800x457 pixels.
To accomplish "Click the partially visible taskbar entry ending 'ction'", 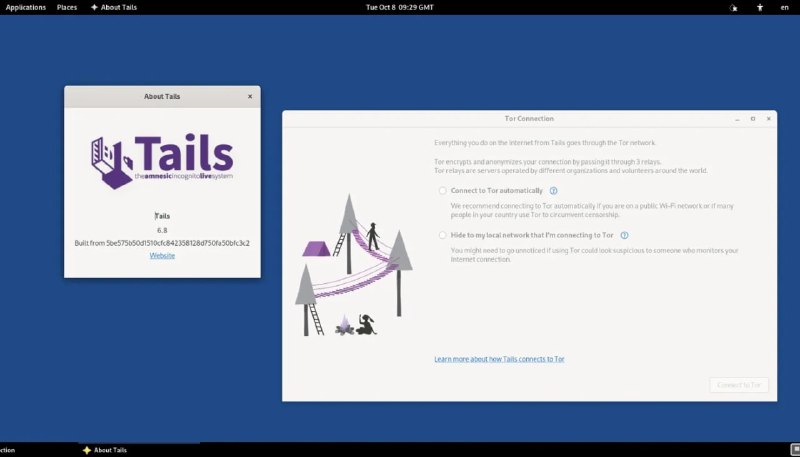I will pyautogui.click(x=8, y=450).
